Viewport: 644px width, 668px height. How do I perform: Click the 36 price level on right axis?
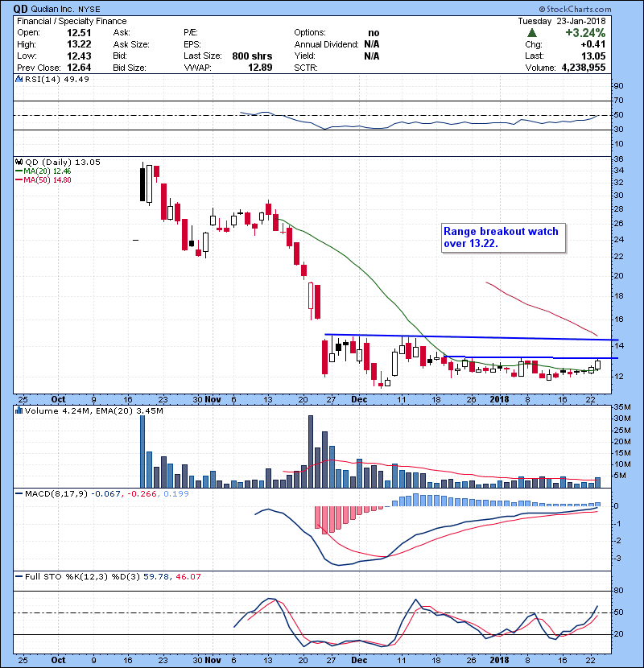point(618,159)
